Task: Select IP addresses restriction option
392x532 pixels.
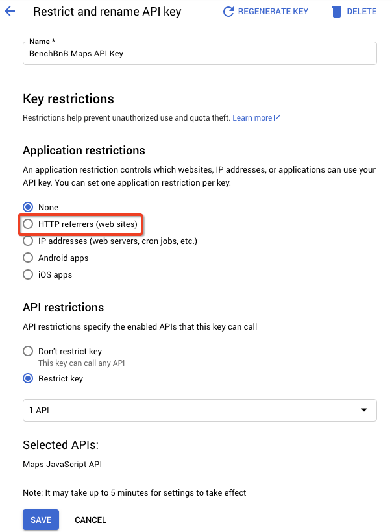Action: (27, 241)
